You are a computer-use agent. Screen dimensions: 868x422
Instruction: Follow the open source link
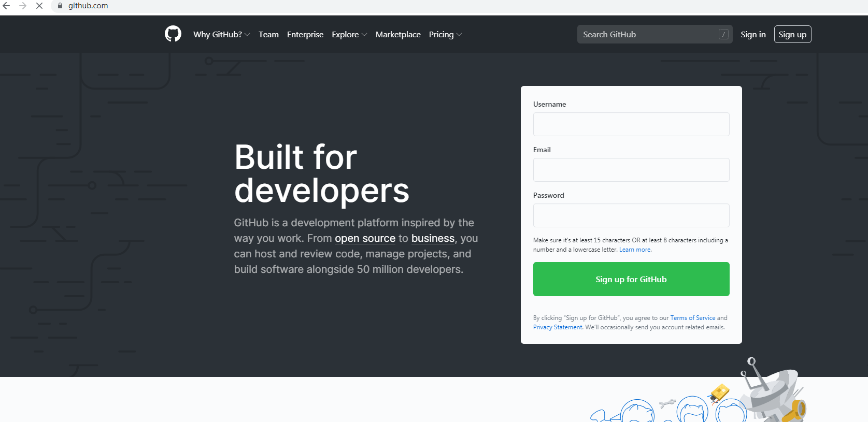click(365, 238)
